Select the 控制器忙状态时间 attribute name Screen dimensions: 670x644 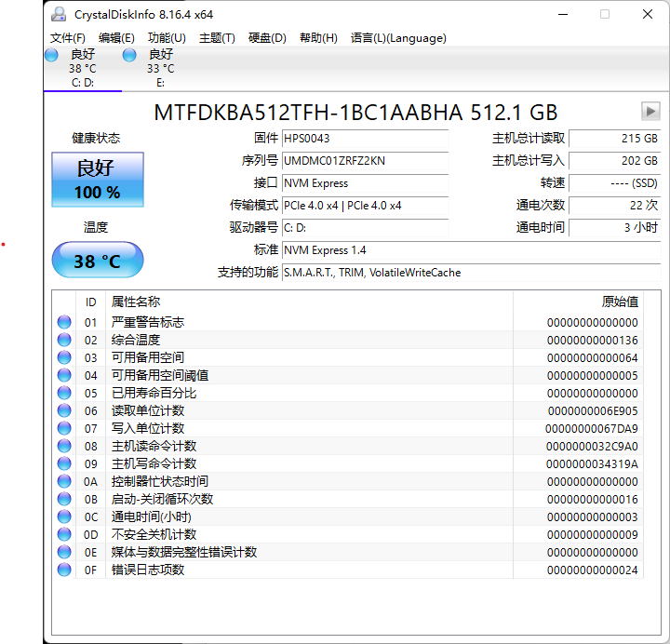160,482
